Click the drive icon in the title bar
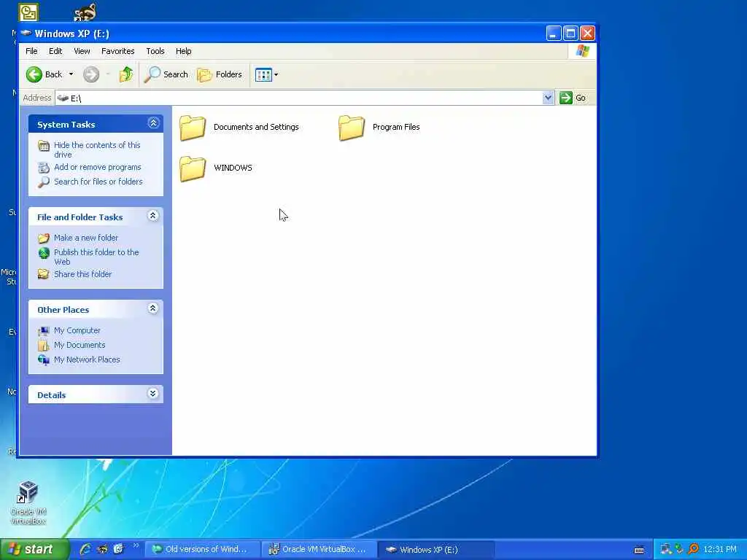 26,33
